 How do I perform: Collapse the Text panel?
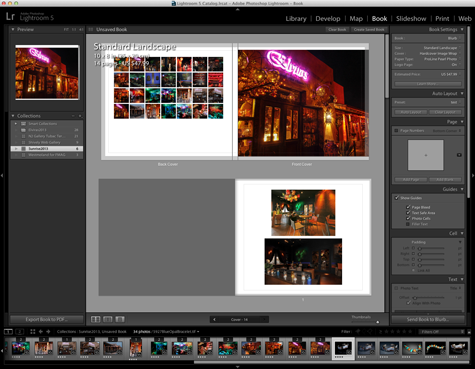coord(462,279)
